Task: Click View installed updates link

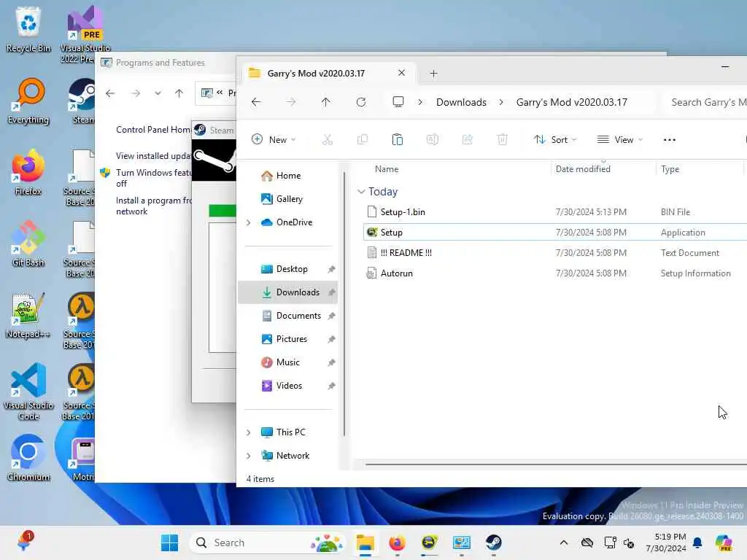Action: coord(153,156)
